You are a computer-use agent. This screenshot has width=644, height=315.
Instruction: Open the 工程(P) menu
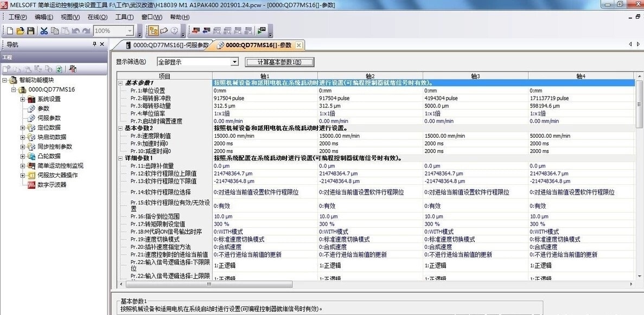tap(18, 17)
